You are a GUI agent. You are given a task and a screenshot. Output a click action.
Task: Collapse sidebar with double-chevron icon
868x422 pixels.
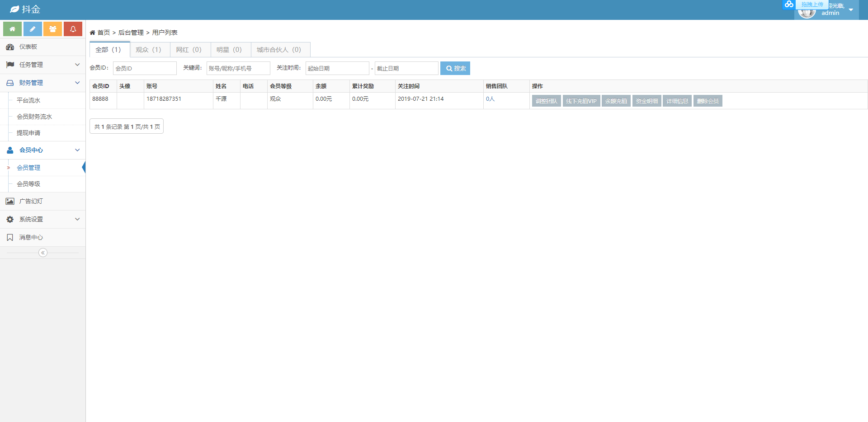click(x=43, y=253)
